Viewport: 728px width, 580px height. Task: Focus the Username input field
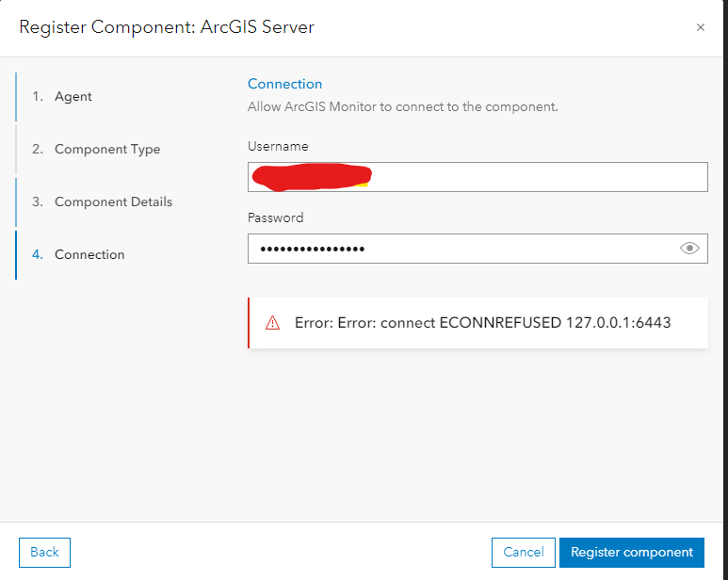(x=537, y=177)
